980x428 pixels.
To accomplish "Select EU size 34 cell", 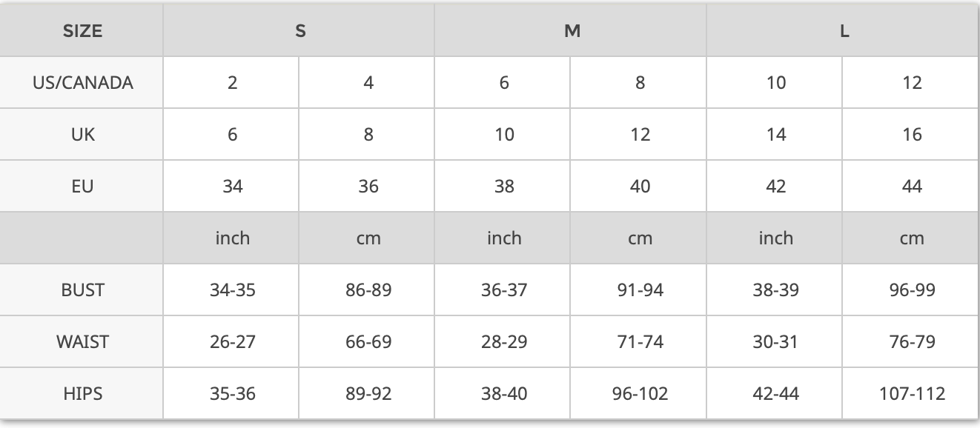I will click(x=232, y=186).
